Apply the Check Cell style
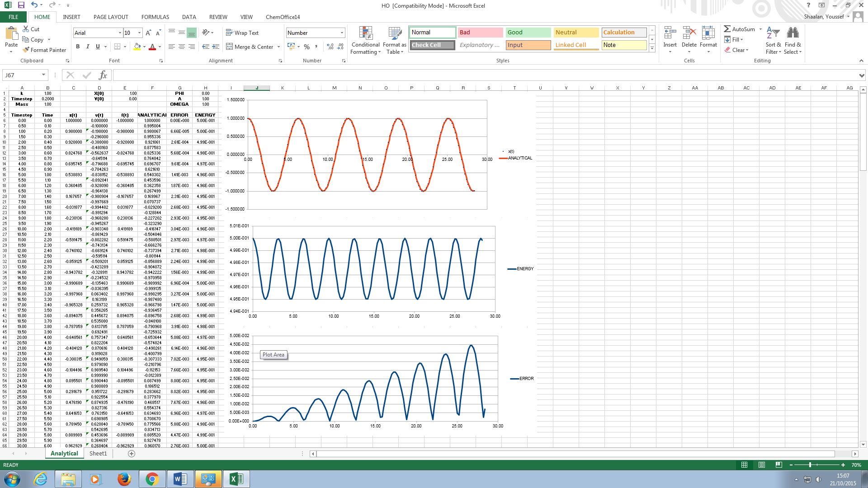This screenshot has height=488, width=868. coord(433,45)
